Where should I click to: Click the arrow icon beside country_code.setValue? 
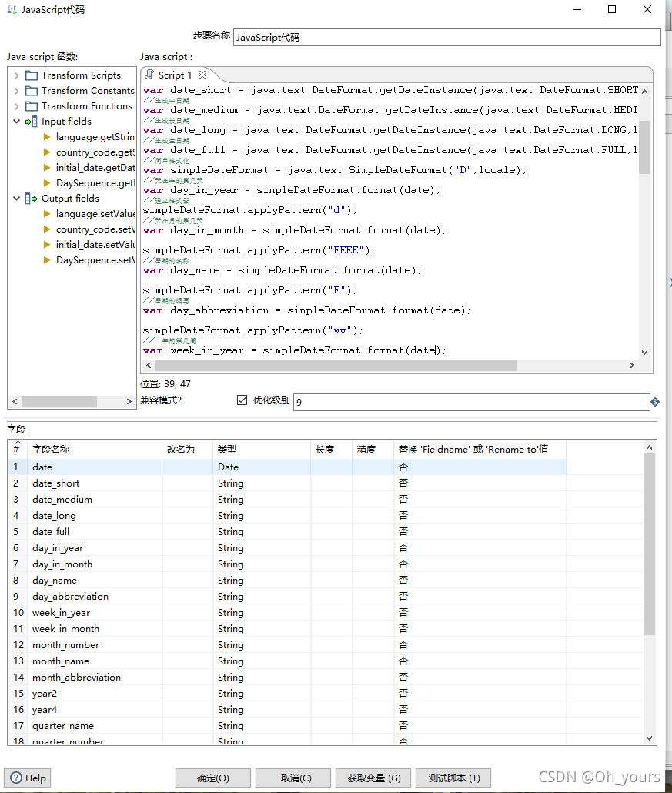(47, 229)
